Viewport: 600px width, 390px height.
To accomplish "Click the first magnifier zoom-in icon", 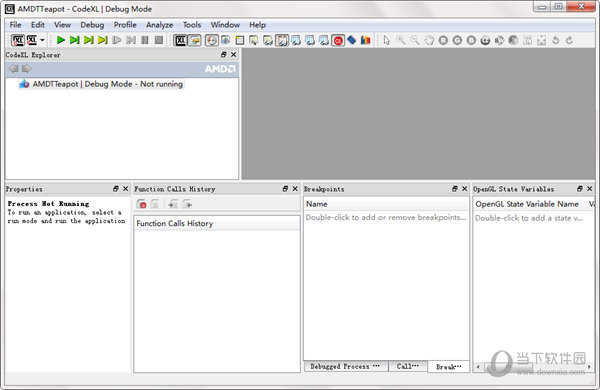I will 401,40.
